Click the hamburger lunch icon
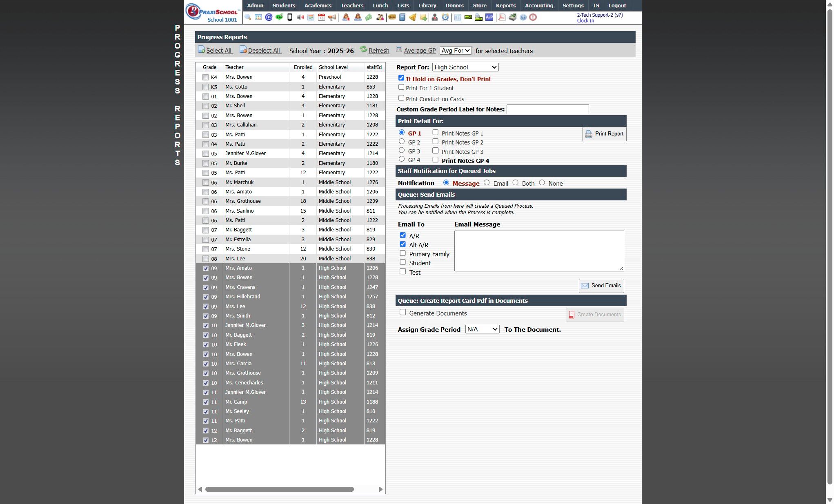The width and height of the screenshot is (834, 504). click(x=392, y=17)
